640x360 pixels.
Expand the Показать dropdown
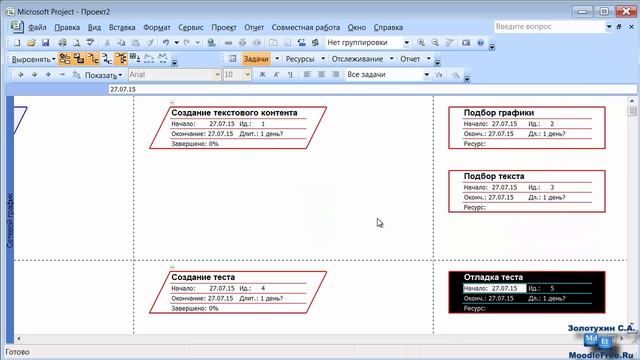tap(103, 75)
